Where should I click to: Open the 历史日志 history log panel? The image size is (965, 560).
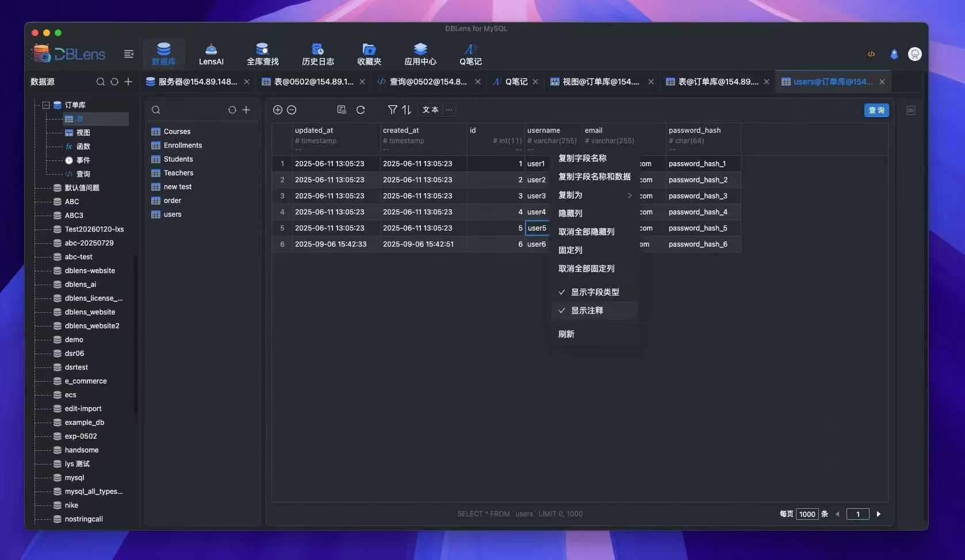coord(318,53)
